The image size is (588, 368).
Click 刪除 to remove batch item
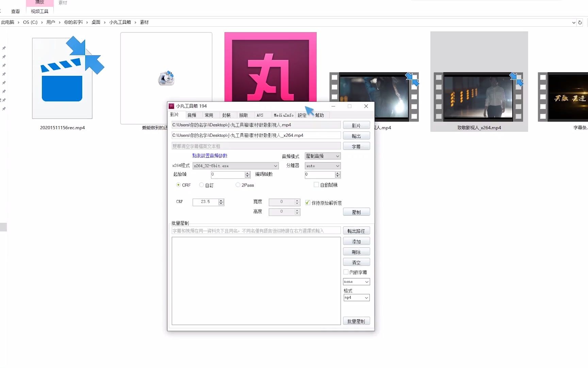pyautogui.click(x=356, y=252)
